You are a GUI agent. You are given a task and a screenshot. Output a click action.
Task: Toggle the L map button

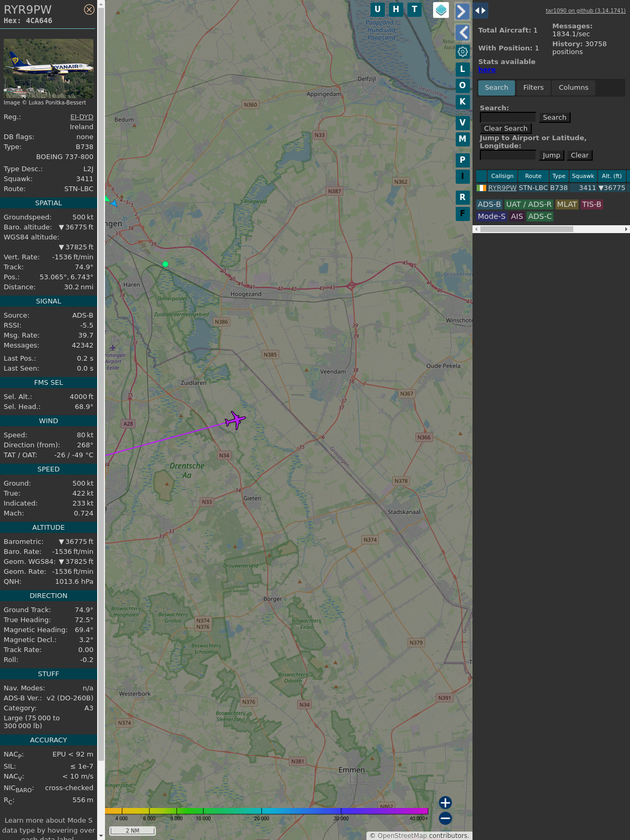pos(463,69)
